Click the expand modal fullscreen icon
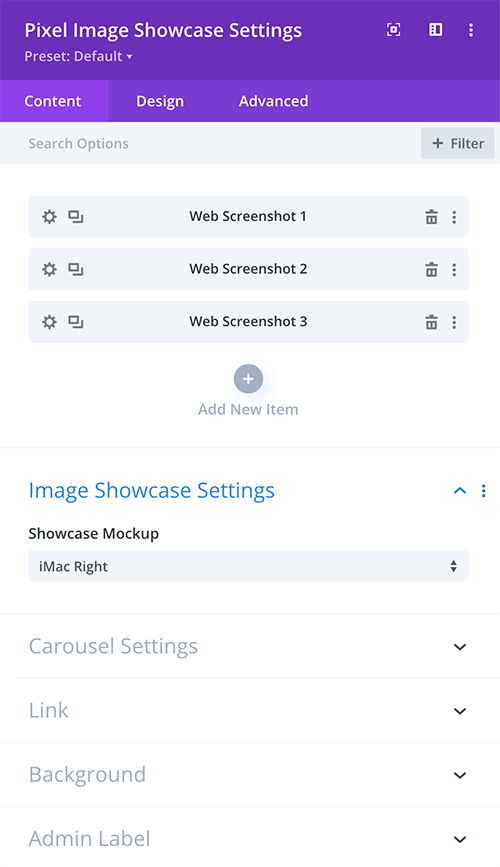The height and width of the screenshot is (867, 500). (x=393, y=30)
